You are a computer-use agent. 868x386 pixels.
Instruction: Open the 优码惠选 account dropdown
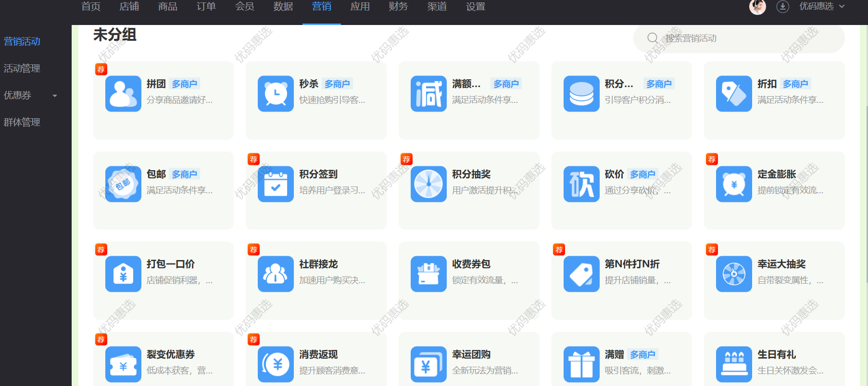click(822, 7)
